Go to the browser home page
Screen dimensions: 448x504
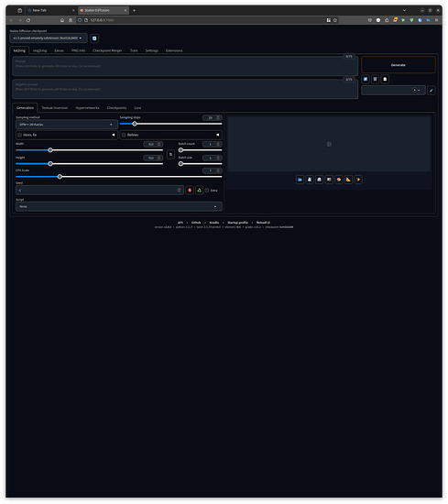(x=62, y=20)
